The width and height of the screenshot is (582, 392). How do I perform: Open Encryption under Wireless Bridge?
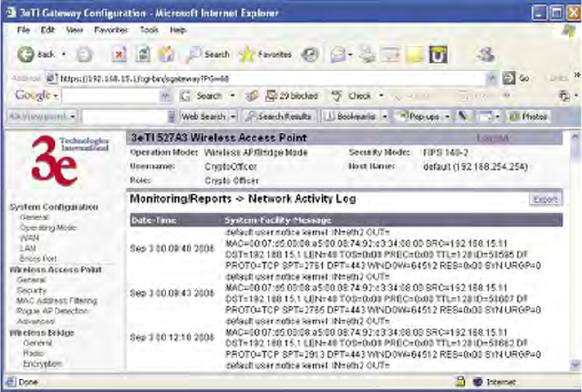[x=43, y=363]
